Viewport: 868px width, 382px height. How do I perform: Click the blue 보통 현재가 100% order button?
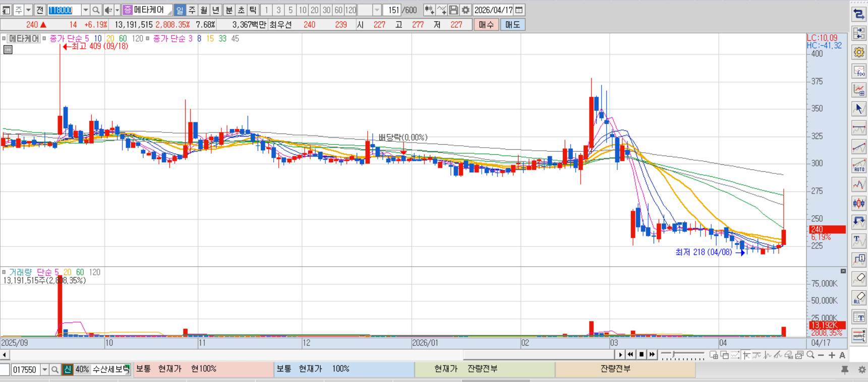[344, 369]
